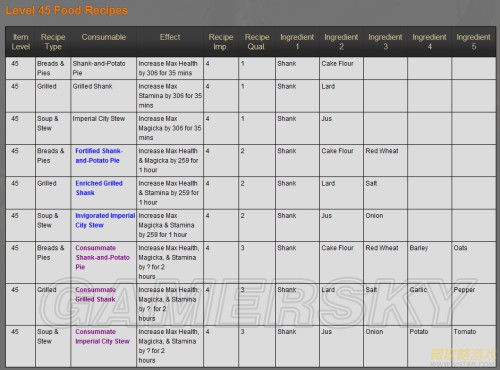This screenshot has height=370, width=500.
Task: Click the Red Wheat cell in Fortified row
Action: pyautogui.click(x=385, y=160)
